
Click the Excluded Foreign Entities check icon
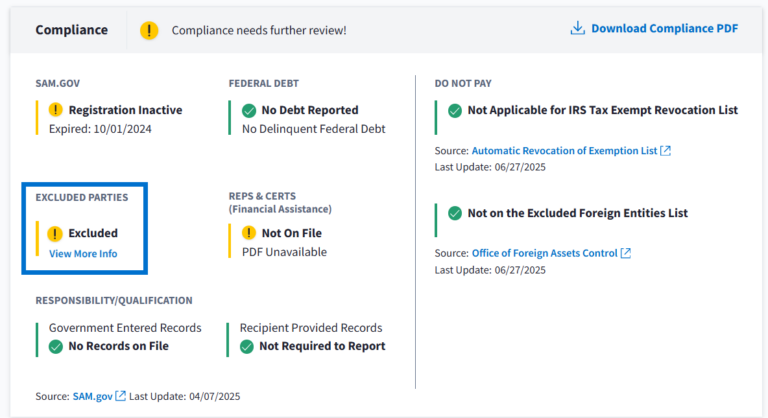point(455,213)
